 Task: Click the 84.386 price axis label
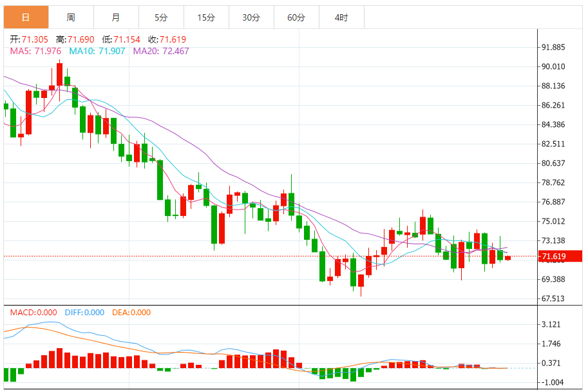coord(553,124)
